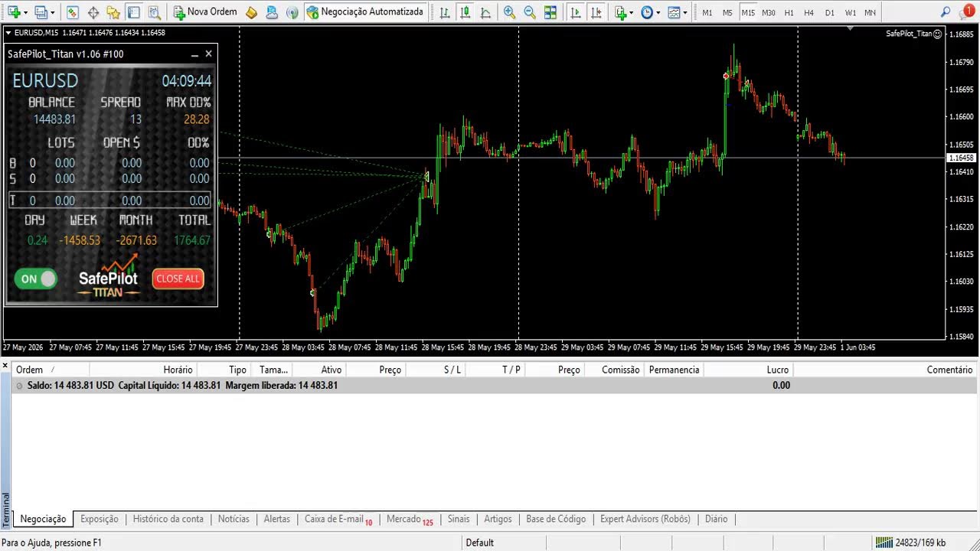Open the Mercado tab

410,519
